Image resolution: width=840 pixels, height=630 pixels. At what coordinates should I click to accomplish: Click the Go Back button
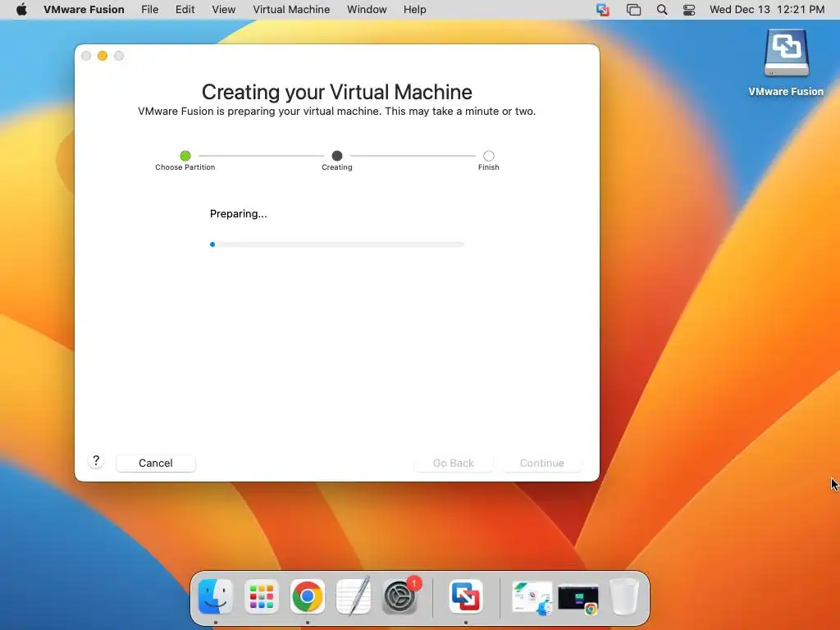453,463
